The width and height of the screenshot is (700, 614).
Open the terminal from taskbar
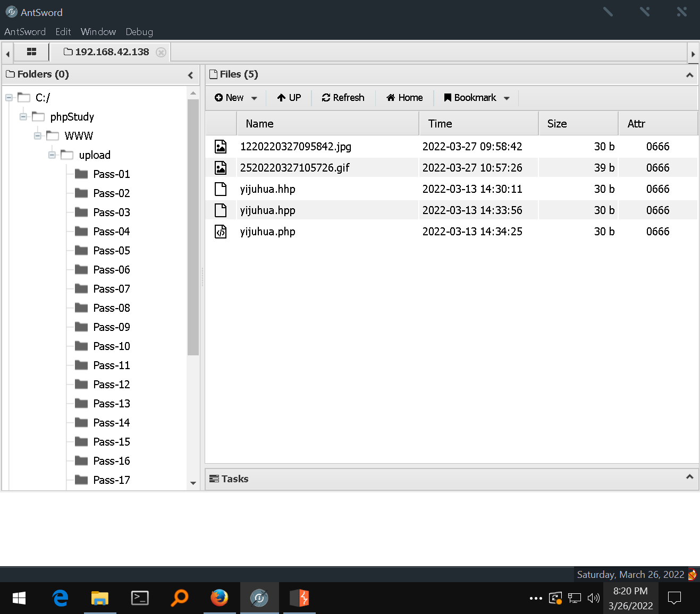[x=140, y=598]
